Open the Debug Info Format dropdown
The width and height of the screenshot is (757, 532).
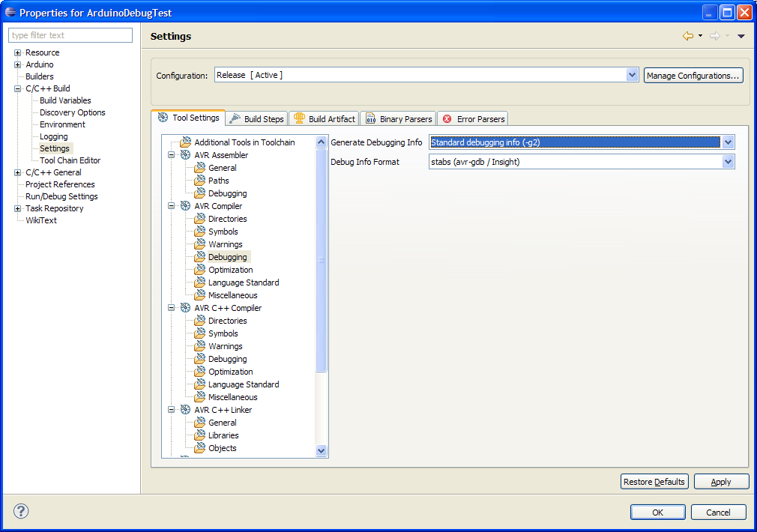(x=728, y=162)
